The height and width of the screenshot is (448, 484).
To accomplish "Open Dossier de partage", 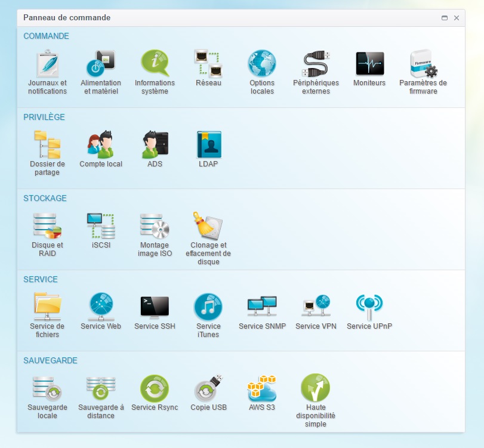I will (47, 146).
